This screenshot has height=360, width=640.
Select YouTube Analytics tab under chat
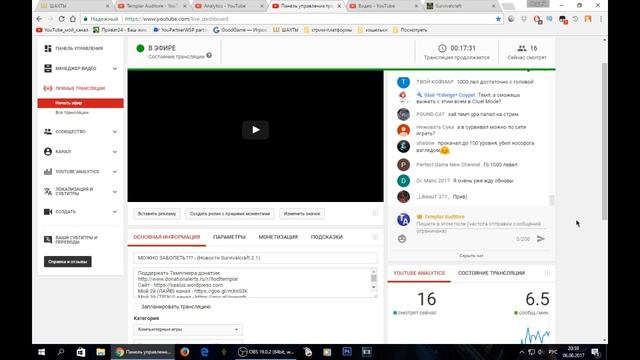pyautogui.click(x=419, y=273)
